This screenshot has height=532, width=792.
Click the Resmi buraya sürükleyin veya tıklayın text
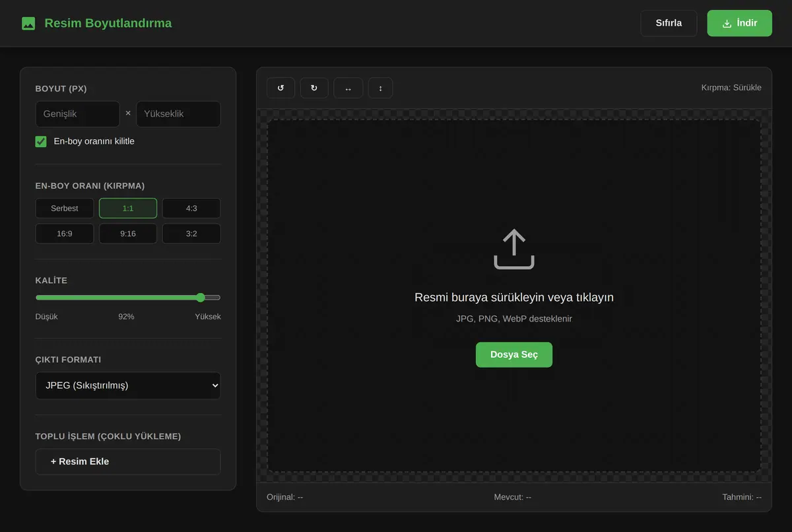coord(514,298)
